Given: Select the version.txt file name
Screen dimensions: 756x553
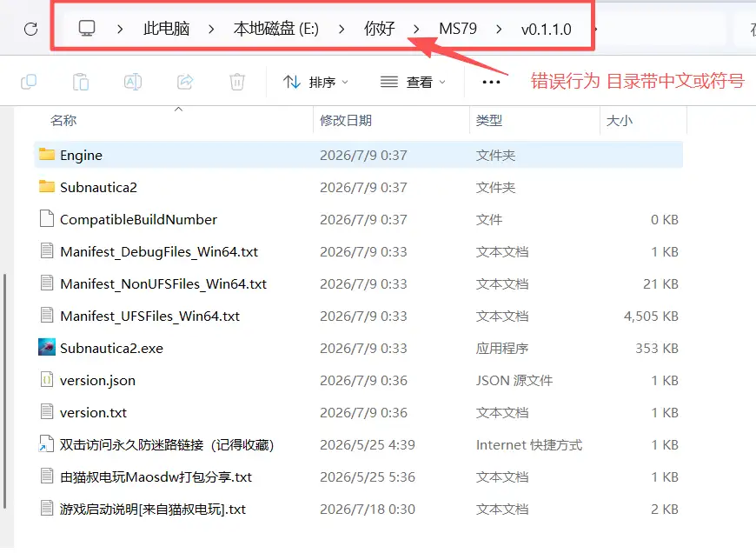Looking at the screenshot, I should tap(93, 413).
